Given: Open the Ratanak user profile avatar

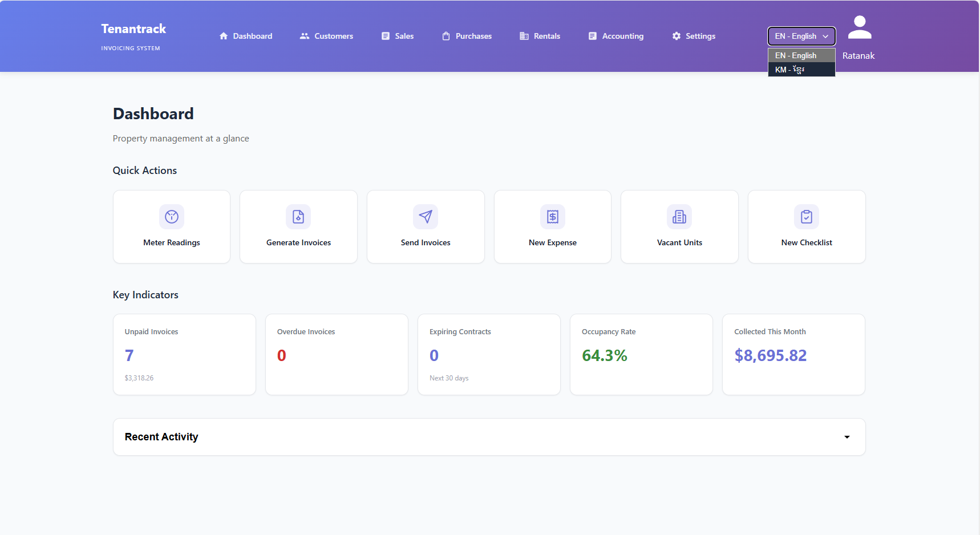Looking at the screenshot, I should click(x=860, y=28).
